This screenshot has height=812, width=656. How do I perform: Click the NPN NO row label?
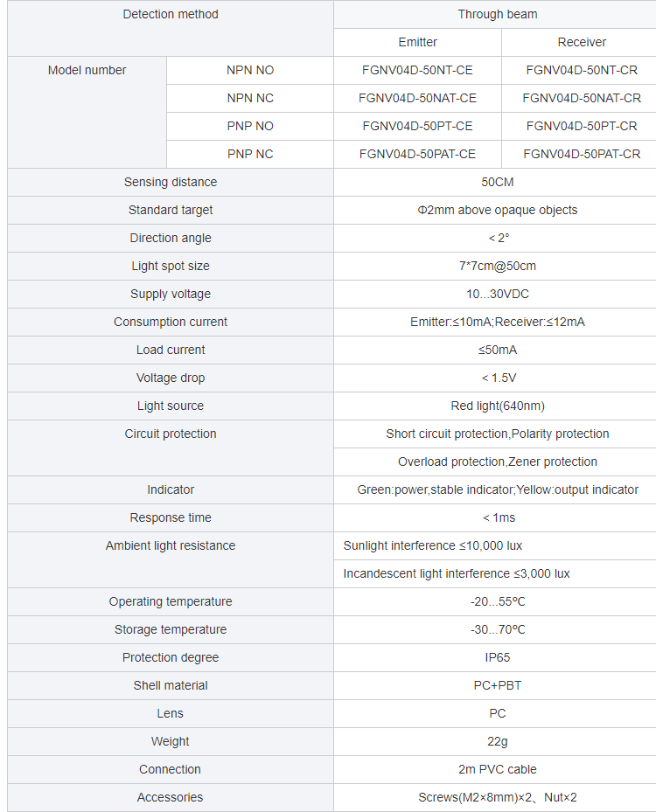250,70
